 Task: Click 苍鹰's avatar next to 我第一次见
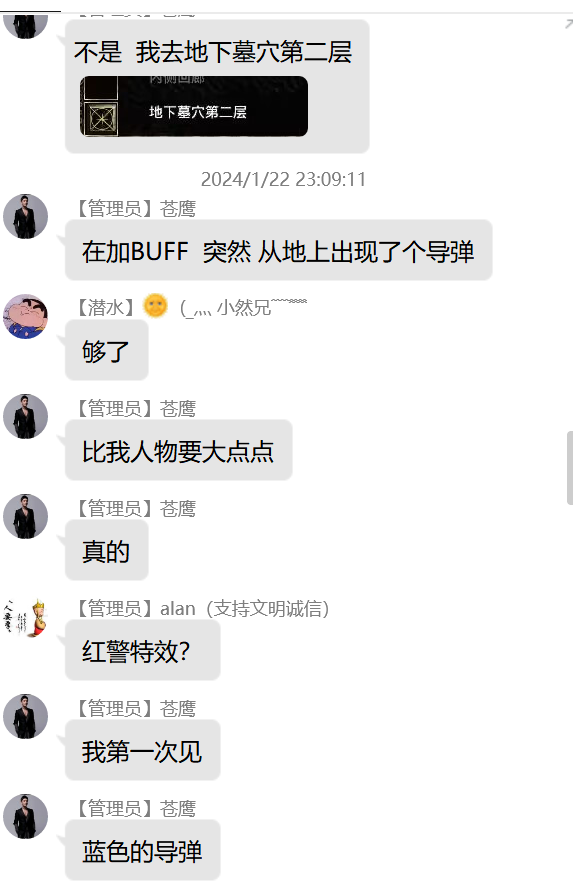pos(25,717)
